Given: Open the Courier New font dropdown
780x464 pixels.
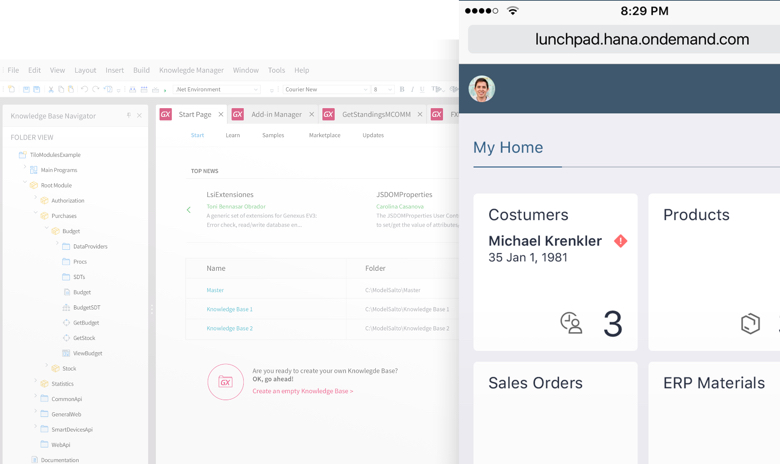Looking at the screenshot, I should click(326, 90).
